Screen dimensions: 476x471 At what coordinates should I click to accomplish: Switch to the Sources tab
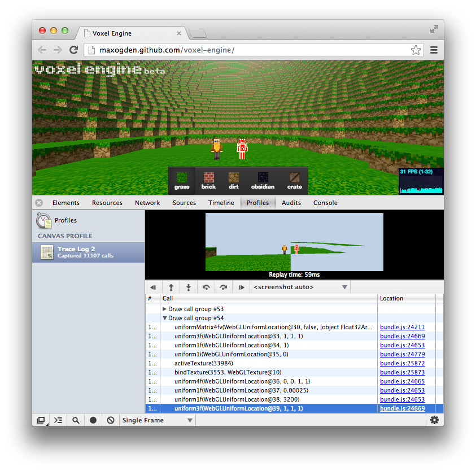[x=184, y=203]
